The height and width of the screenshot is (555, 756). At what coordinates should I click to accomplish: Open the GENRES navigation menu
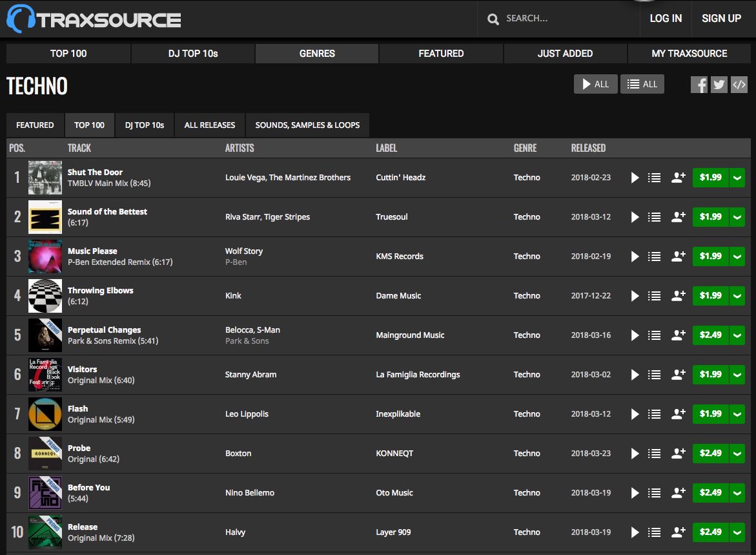(317, 54)
